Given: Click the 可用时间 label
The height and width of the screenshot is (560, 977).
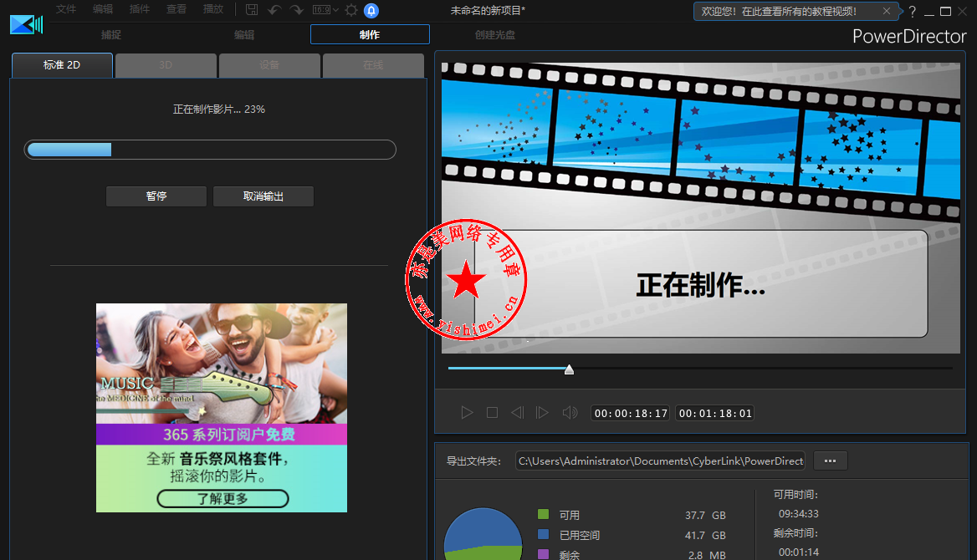Looking at the screenshot, I should coord(795,495).
